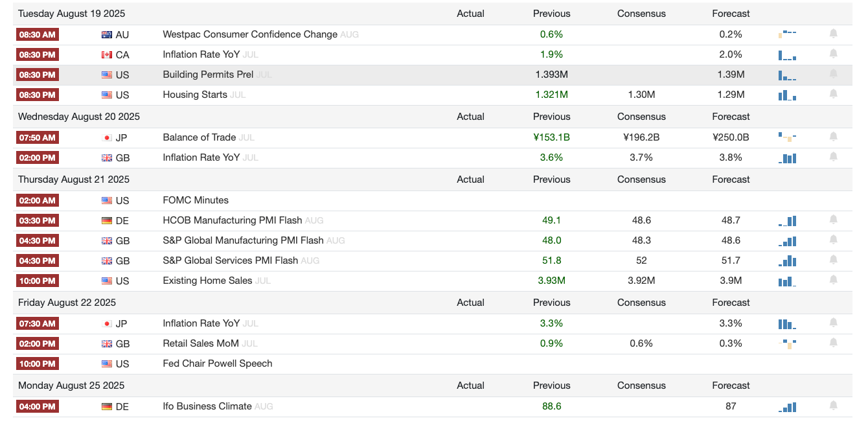Click forecast value 51.7 for Services PMI
This screenshot has height=438, width=868.
tap(731, 260)
